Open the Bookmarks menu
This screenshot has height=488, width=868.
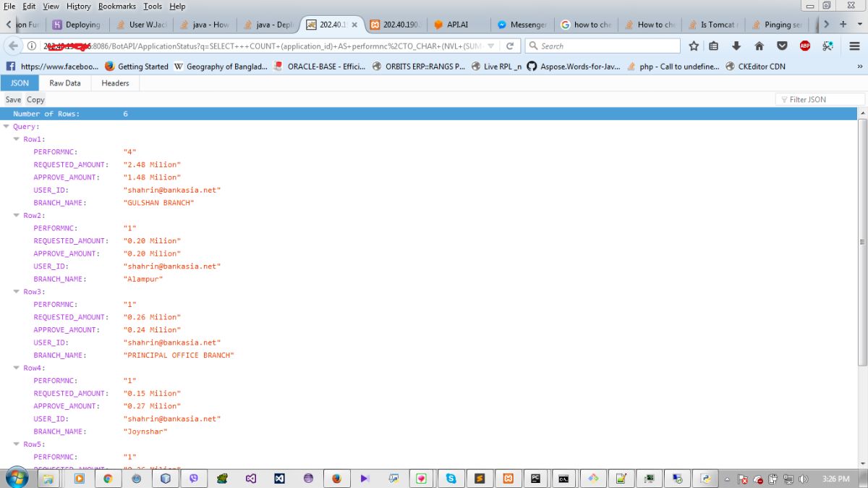117,6
